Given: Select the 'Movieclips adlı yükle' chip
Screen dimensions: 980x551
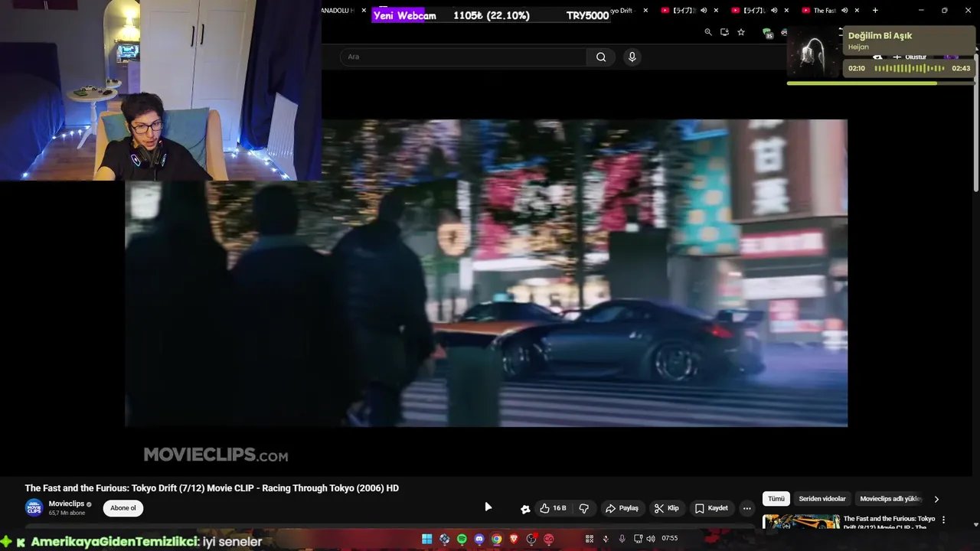Looking at the screenshot, I should pos(890,499).
